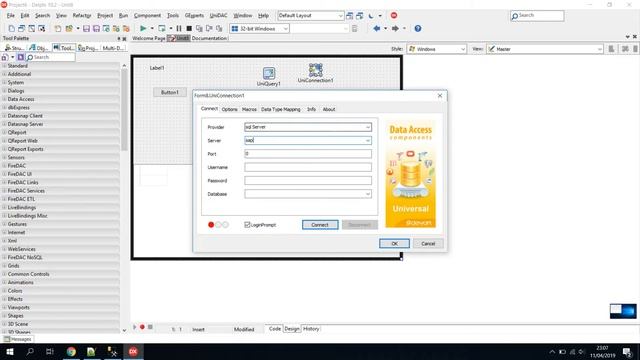Toggle the dark theme moon icon
640x360 pixels.
pos(371,16)
